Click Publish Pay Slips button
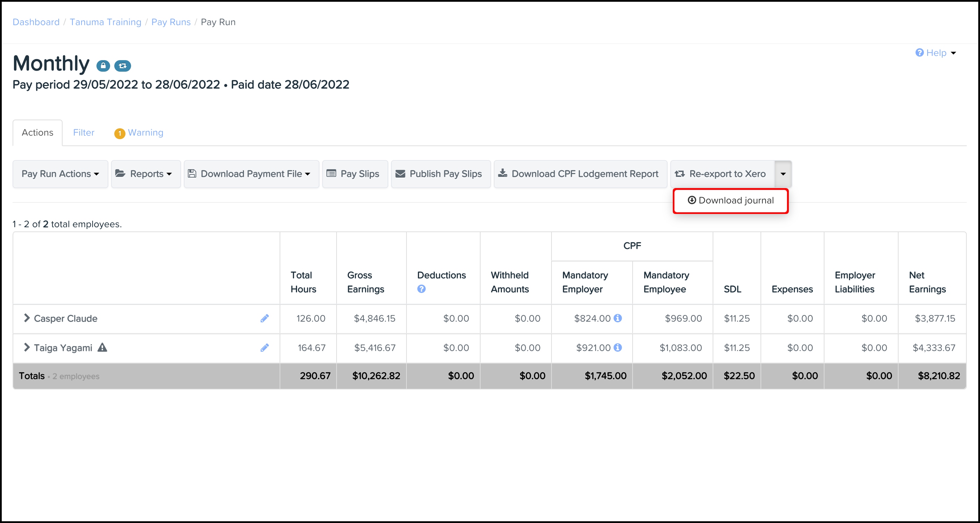Screen dimensions: 980x523 pyautogui.click(x=440, y=174)
